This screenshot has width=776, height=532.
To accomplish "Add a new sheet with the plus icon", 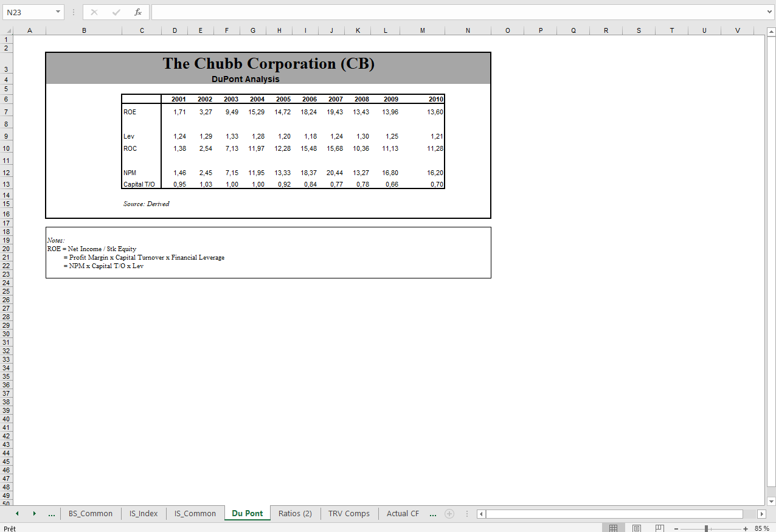I will coord(449,514).
